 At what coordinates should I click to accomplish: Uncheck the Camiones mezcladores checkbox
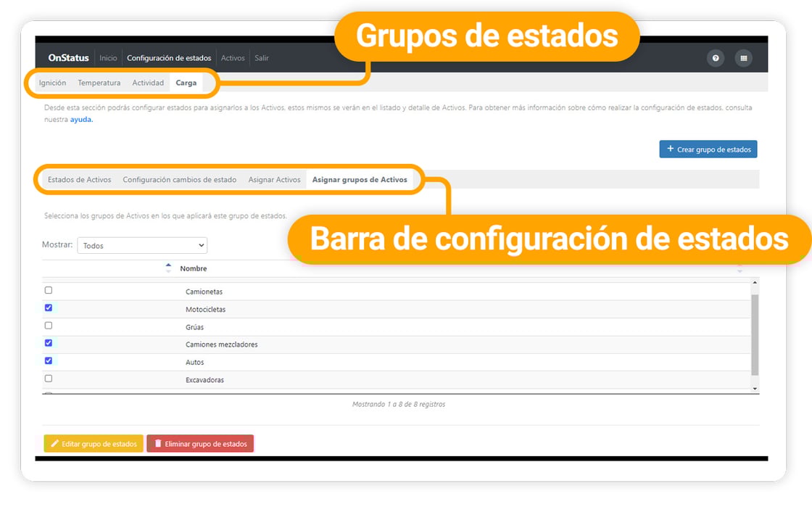coord(48,343)
